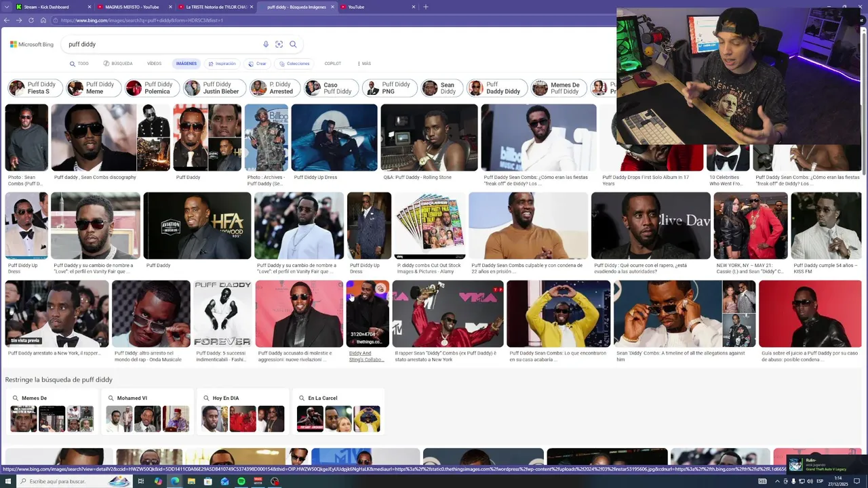Select Puff Daddy Diddy chip
Viewport: 868px width, 488px height.
tap(497, 88)
